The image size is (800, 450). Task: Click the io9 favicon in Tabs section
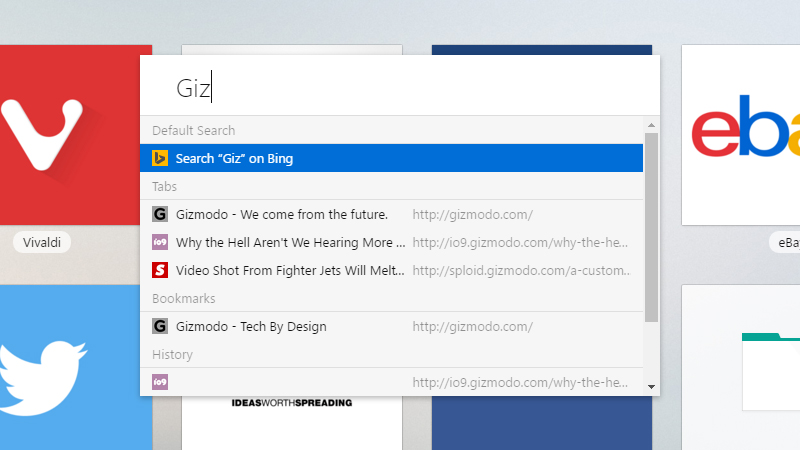[160, 242]
